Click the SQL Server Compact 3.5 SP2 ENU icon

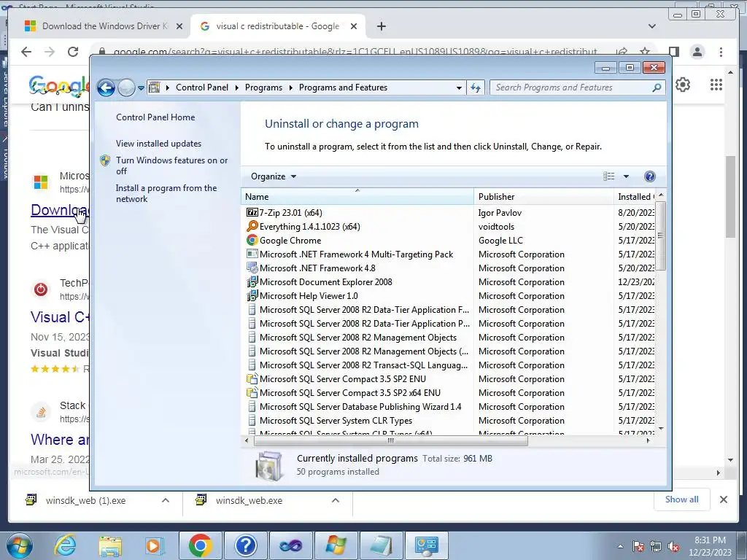pos(252,378)
